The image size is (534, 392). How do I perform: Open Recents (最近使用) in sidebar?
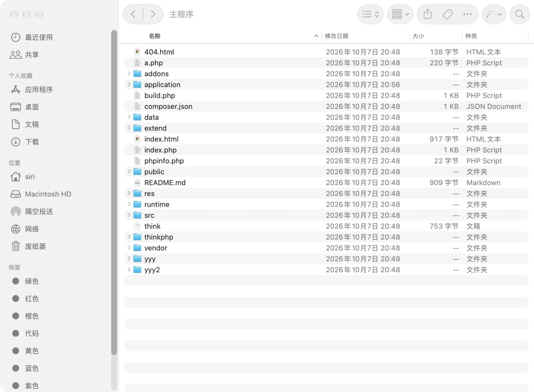point(32,37)
